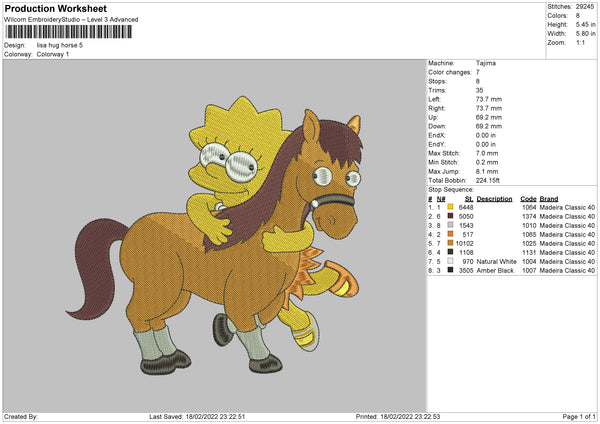Click the stitch count '5050' in row 2
Image resolution: width=600 pixels, height=424 pixels.
(x=466, y=216)
